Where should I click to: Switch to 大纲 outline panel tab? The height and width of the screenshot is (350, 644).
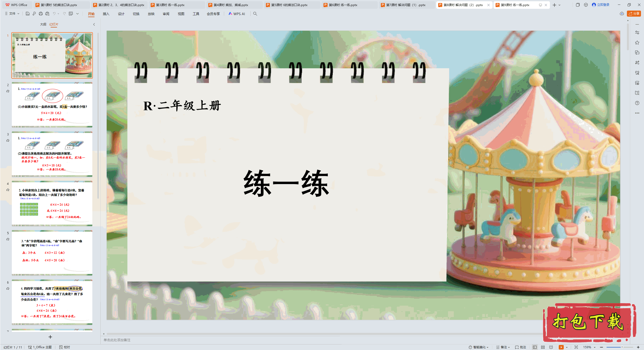pyautogui.click(x=43, y=24)
